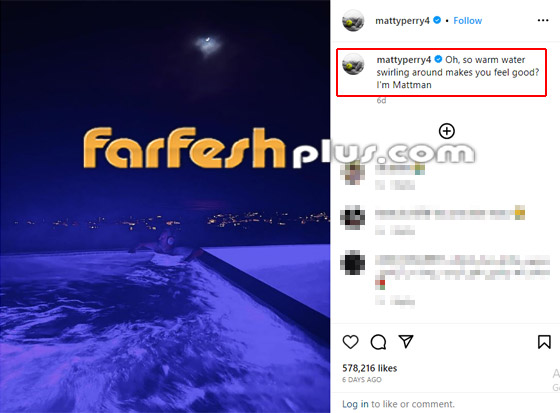Click the 6 DAYS AGO timestamp
The image size is (560, 413).
click(x=362, y=380)
